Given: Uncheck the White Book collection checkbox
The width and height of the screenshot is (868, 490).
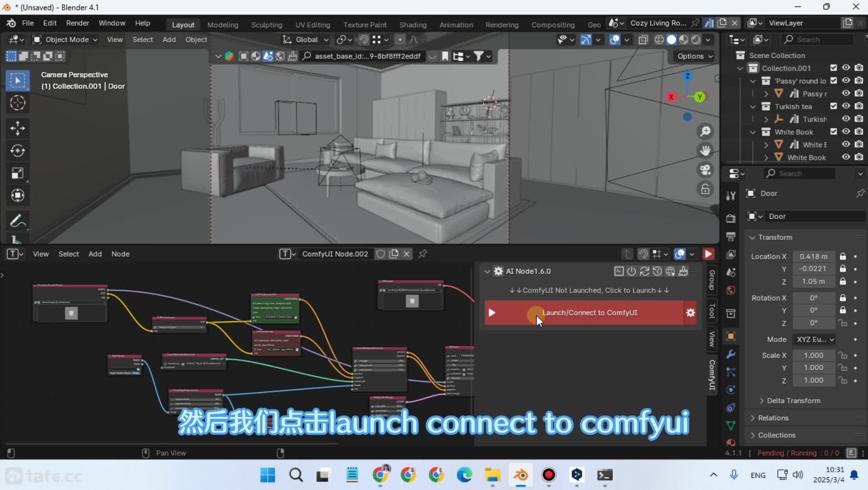Looking at the screenshot, I should pos(833,132).
